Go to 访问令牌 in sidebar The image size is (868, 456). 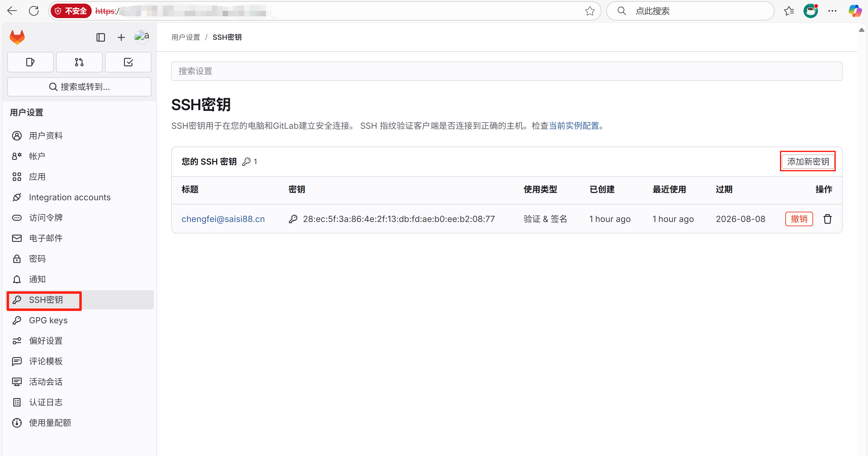click(x=46, y=218)
